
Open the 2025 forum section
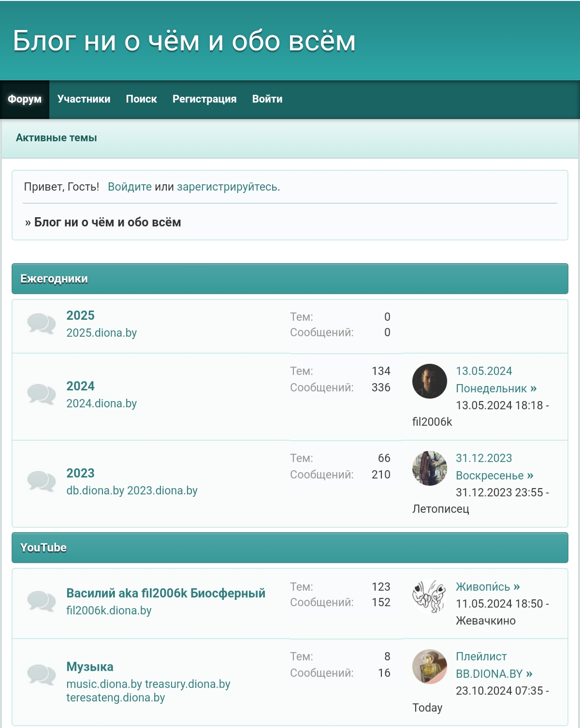click(x=80, y=315)
